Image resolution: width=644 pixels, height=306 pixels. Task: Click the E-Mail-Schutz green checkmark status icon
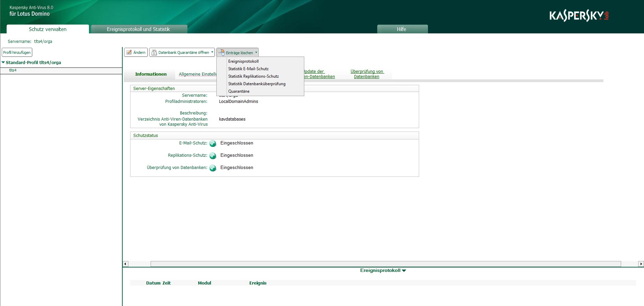pyautogui.click(x=213, y=143)
